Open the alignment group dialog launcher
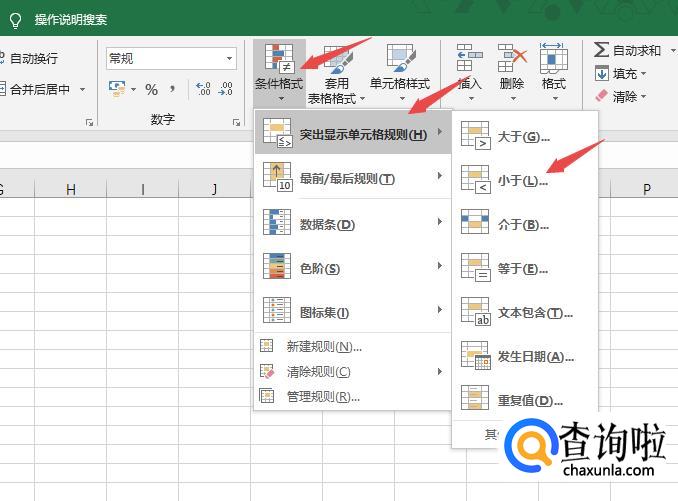678x501 pixels. pos(89,123)
